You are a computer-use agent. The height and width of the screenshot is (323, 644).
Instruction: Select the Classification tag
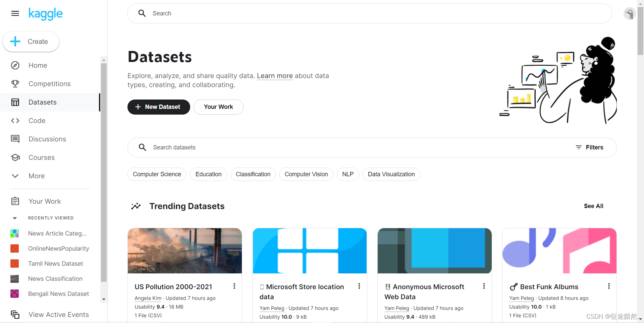pos(253,174)
